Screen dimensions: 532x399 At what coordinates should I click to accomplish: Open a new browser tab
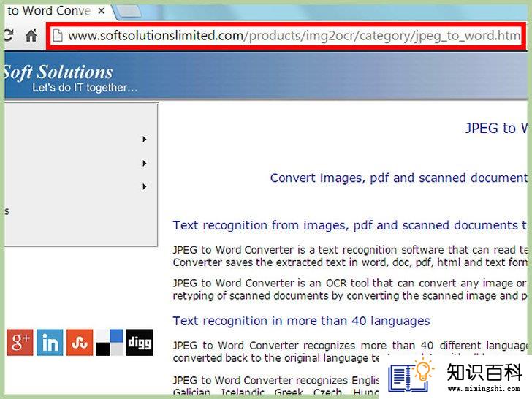[129, 12]
